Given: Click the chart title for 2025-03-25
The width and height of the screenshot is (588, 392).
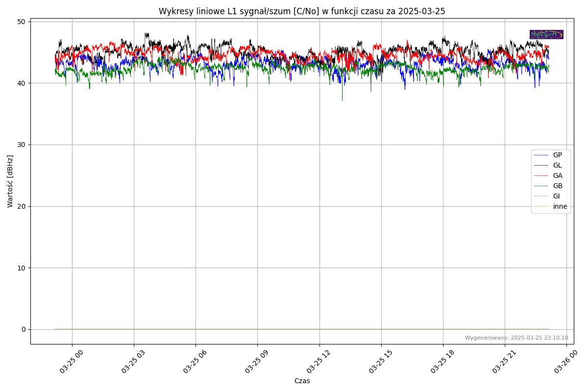Looking at the screenshot, I should (302, 11).
